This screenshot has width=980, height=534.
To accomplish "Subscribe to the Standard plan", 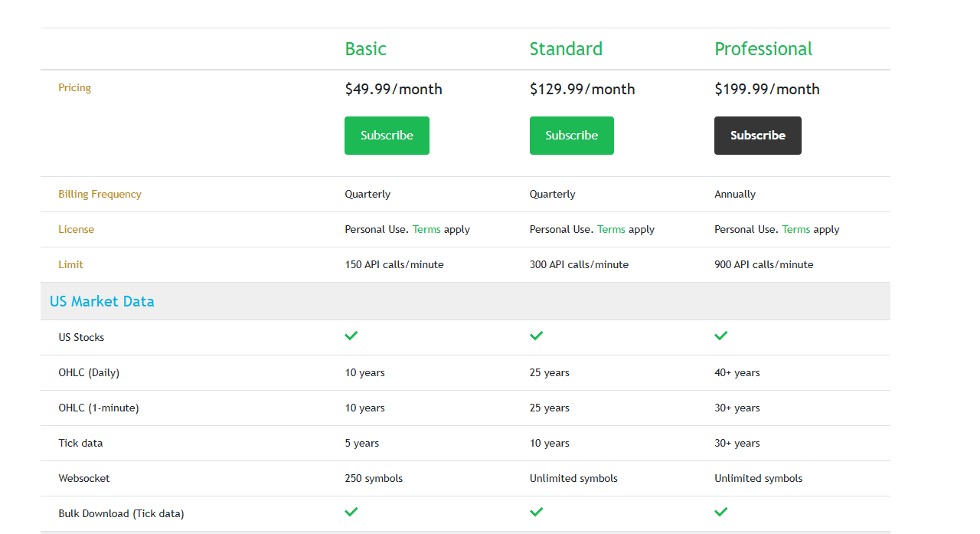I will point(571,135).
